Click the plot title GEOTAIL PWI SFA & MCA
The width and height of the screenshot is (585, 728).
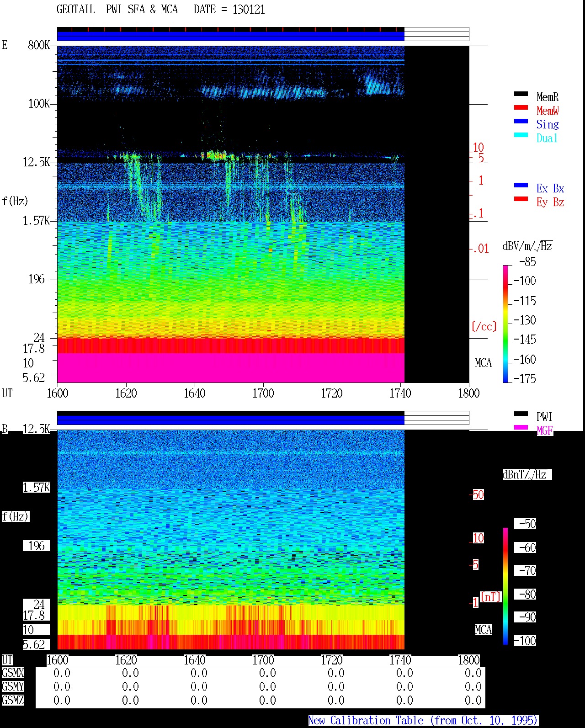(117, 10)
